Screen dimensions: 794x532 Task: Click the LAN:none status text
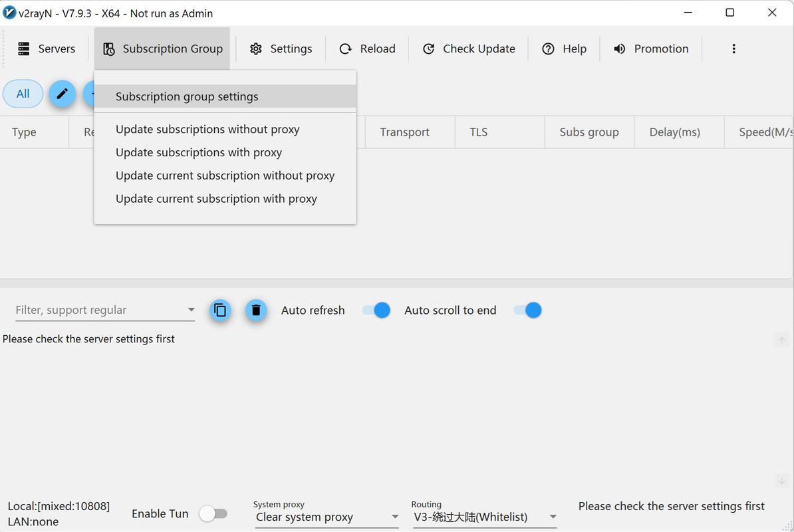tap(33, 521)
